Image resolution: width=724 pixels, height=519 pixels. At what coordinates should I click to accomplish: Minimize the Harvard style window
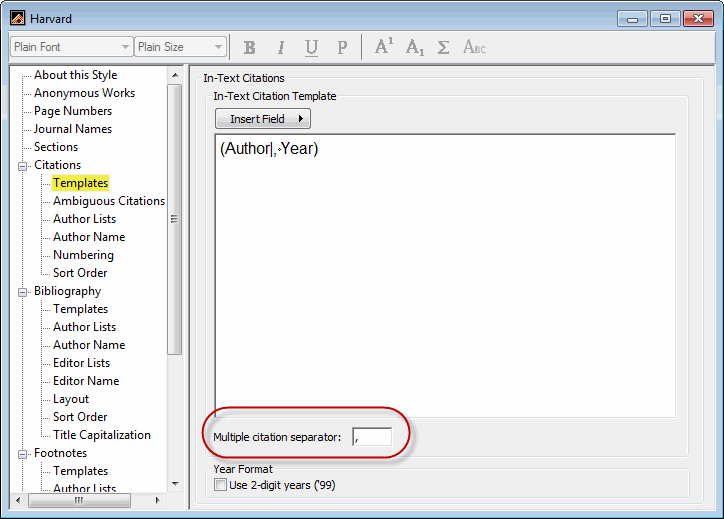632,19
